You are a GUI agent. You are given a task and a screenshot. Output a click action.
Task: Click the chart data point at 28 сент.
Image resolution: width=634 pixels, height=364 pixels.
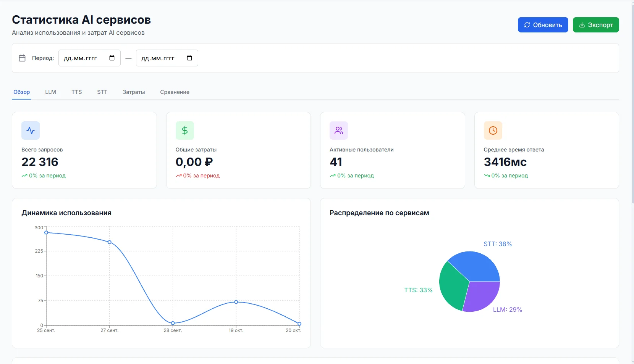[173, 323]
